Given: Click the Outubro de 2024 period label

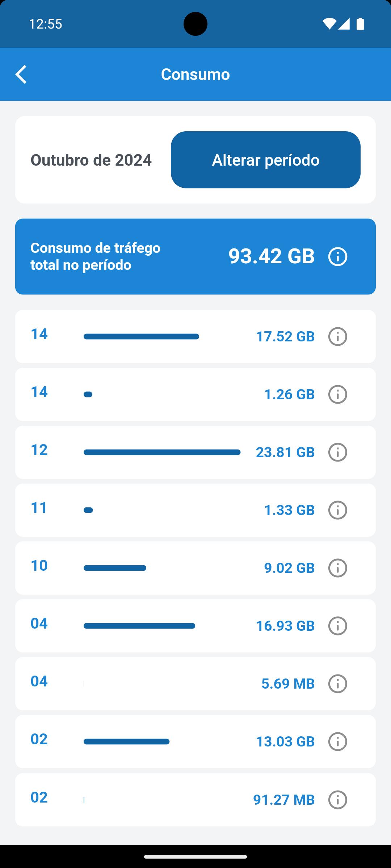Looking at the screenshot, I should 91,160.
